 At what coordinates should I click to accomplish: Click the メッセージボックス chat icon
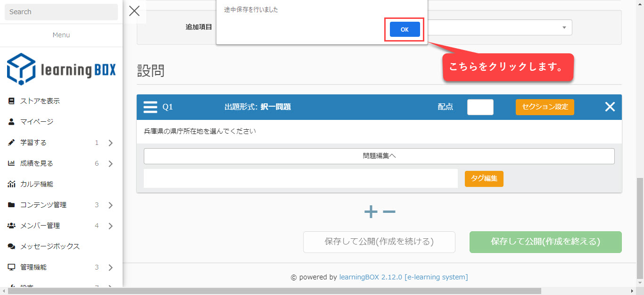coord(11,246)
